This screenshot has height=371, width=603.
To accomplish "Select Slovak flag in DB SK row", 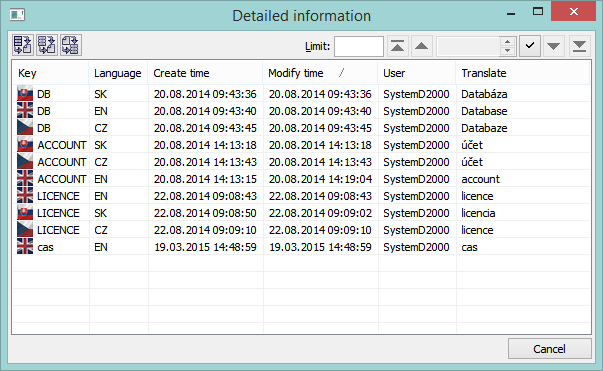I will click(25, 94).
